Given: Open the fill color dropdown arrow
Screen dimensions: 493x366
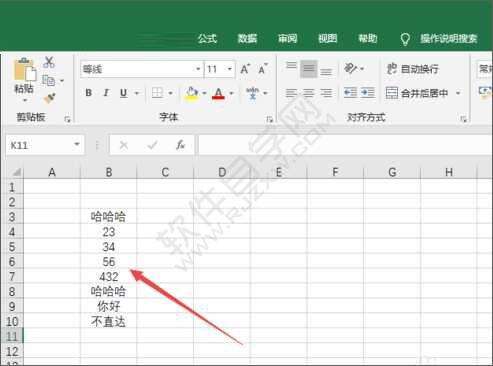Looking at the screenshot, I should [204, 93].
